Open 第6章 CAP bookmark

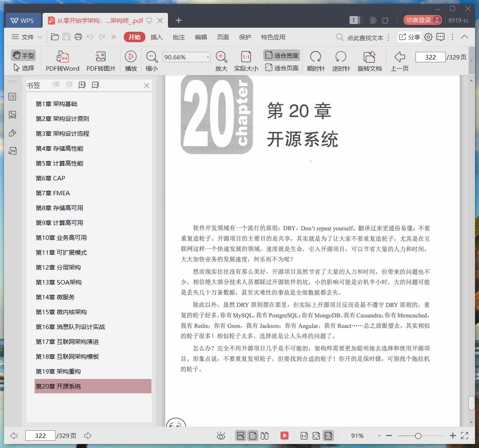(50, 178)
